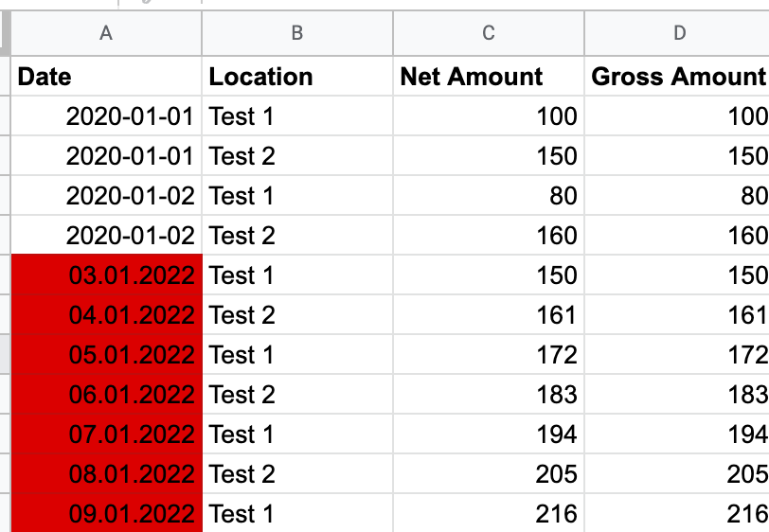
Task: Select Gross Amount cell with value 80
Action: (x=677, y=196)
